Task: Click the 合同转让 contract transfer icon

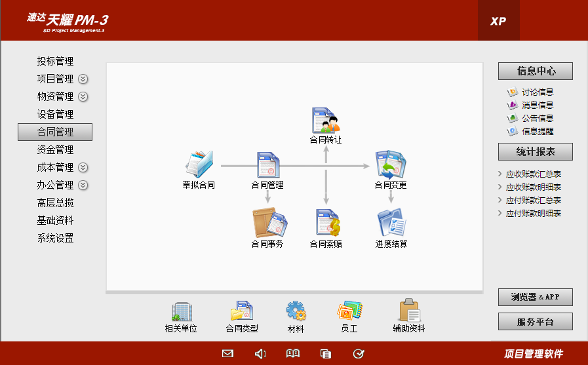Action: pos(326,121)
